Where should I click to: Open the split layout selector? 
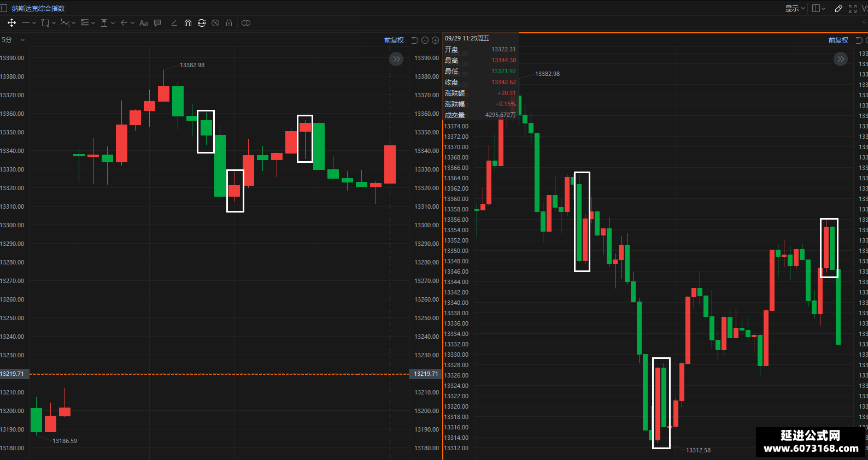(x=819, y=8)
